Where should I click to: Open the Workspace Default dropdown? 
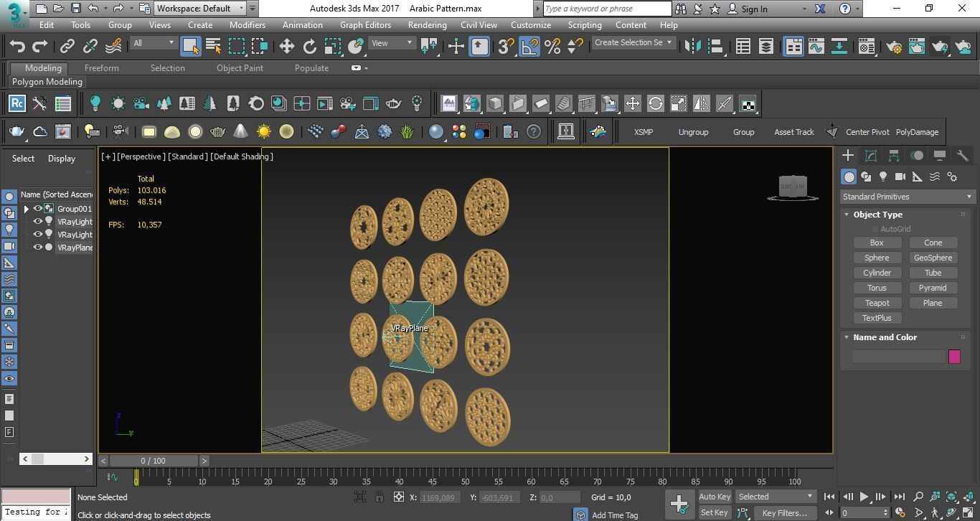point(200,9)
